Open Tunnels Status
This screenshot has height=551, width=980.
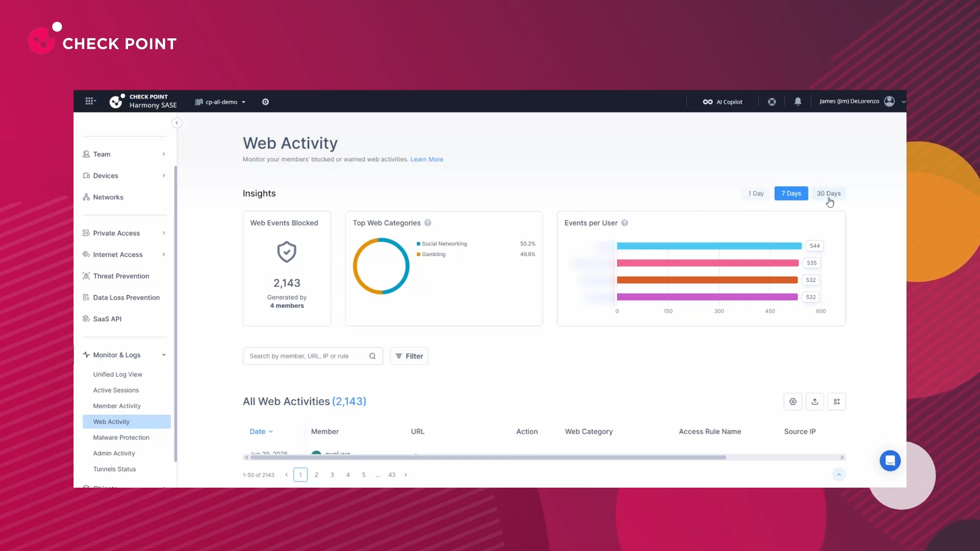pos(114,469)
